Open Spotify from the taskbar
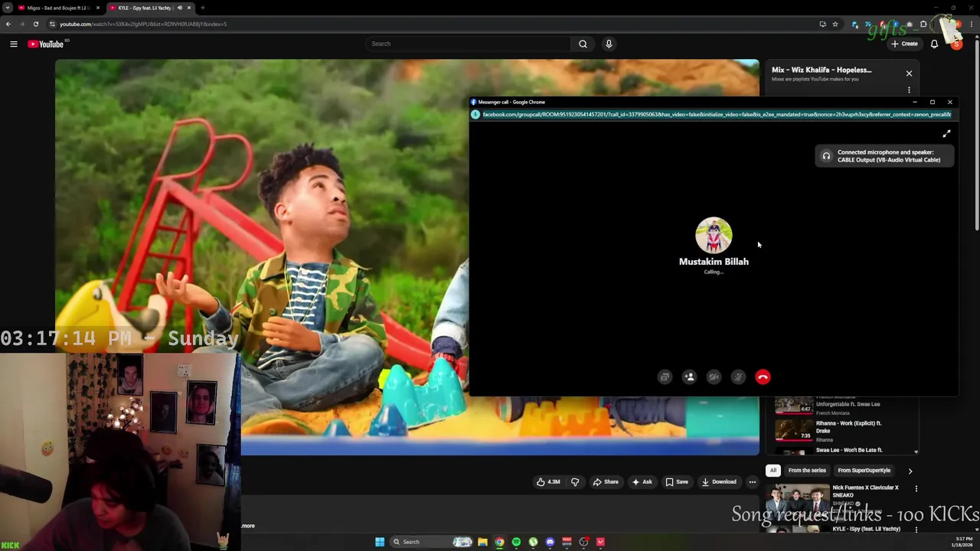Image resolution: width=980 pixels, height=551 pixels. coord(516,542)
